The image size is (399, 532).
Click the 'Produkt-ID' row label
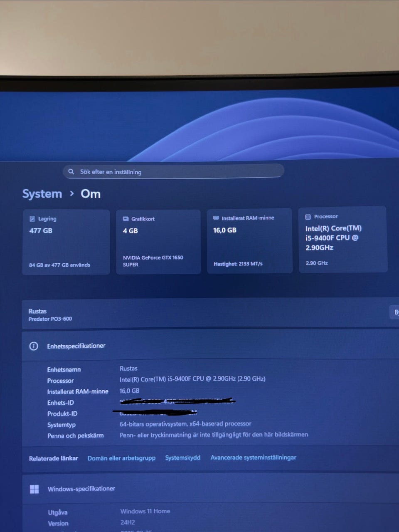[62, 413]
